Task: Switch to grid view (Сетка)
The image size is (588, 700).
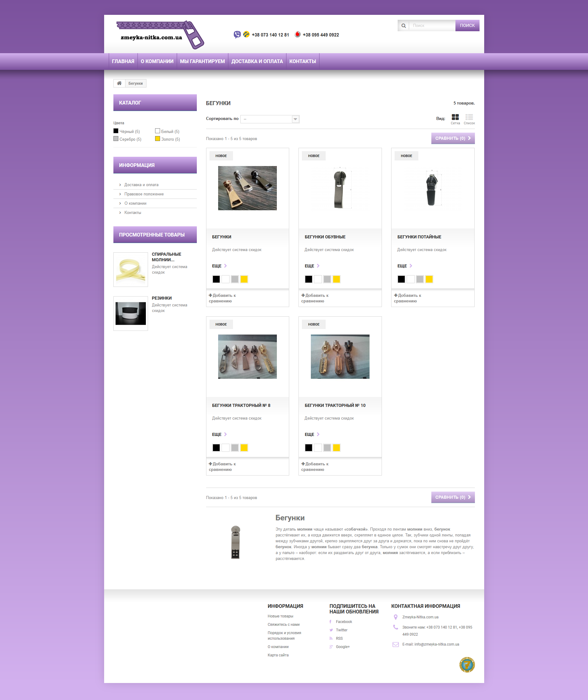Action: (455, 117)
